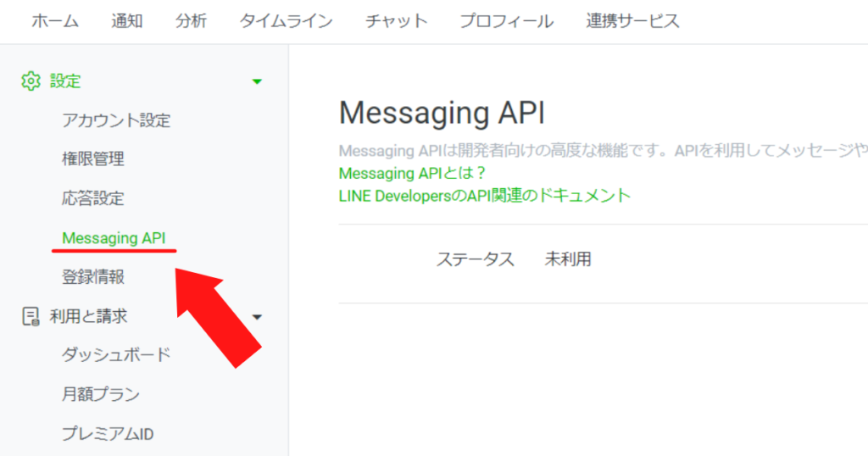Open the Messaging APIとは？ link
This screenshot has width=868, height=456.
[x=413, y=173]
